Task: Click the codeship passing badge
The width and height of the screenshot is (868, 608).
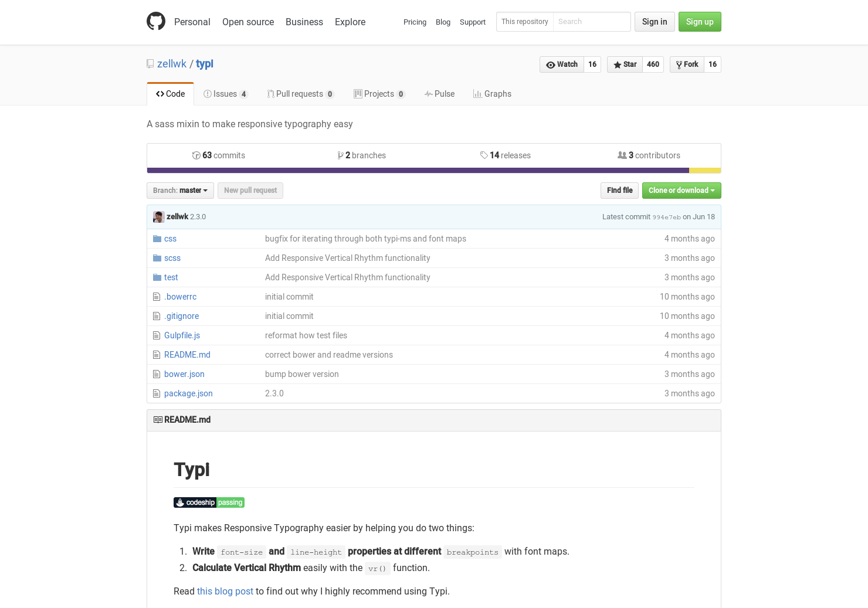Action: 209,502
